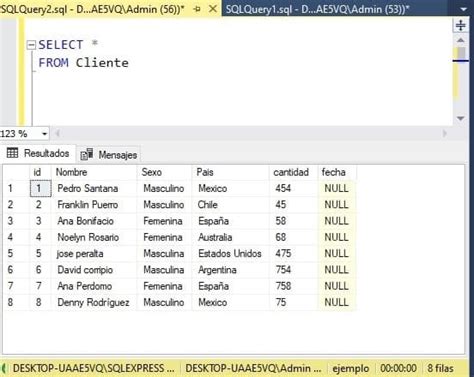The height and width of the screenshot is (377, 474).
Task: Select the cantidad column header
Action: coord(293,172)
